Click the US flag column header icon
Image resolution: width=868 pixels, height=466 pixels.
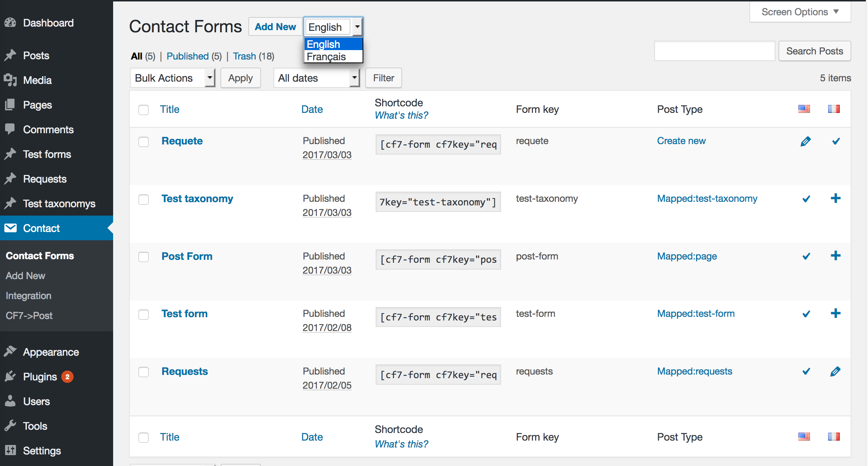click(804, 109)
